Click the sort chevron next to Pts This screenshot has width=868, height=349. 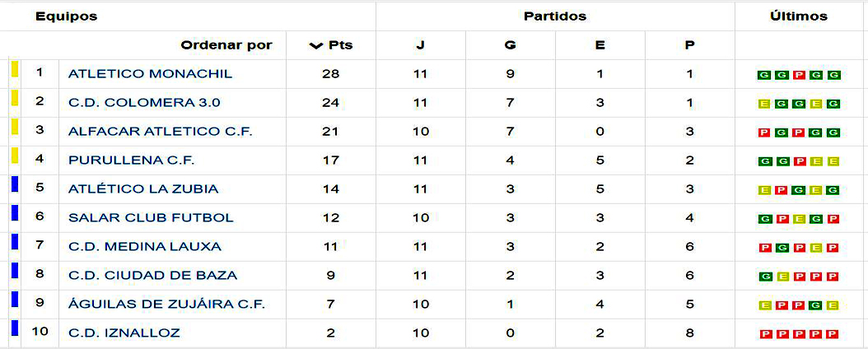[x=315, y=45]
